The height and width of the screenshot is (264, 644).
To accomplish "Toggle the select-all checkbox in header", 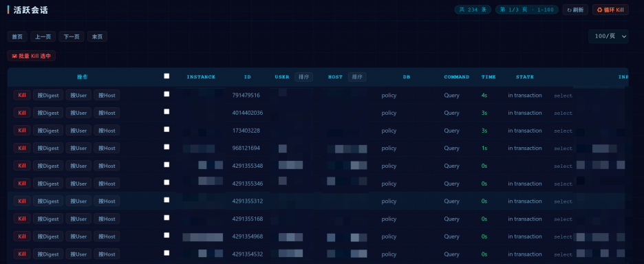I will (167, 76).
